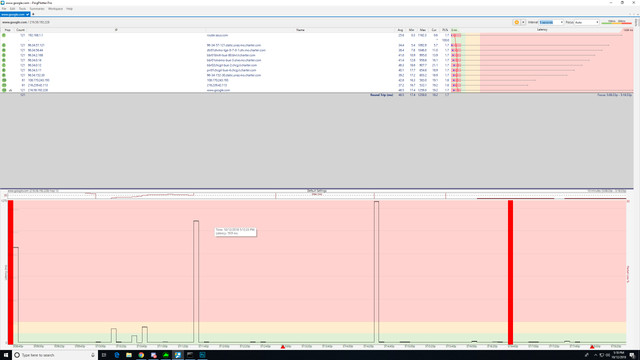Sort by the Name column header

click(300, 30)
